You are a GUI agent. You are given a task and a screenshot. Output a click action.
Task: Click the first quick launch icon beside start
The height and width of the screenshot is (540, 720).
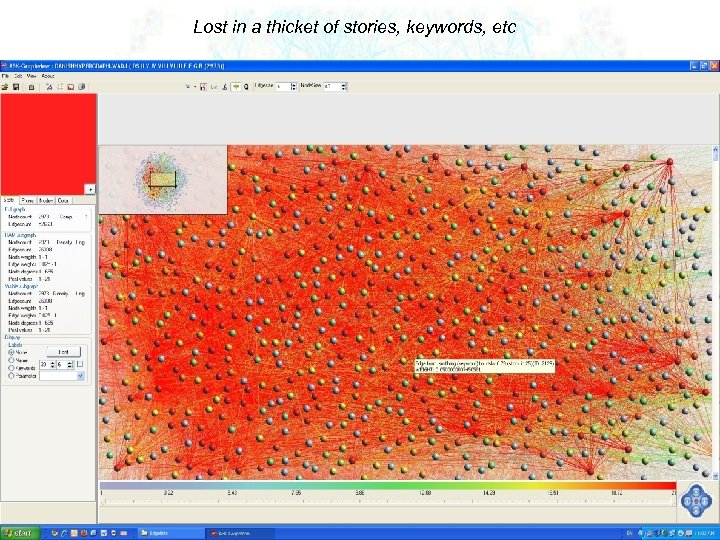(55, 533)
